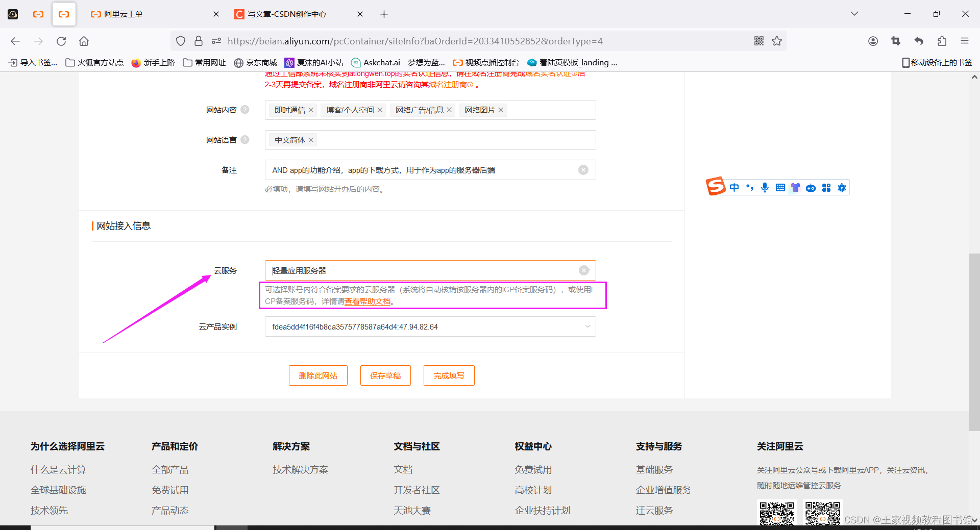This screenshot has width=980, height=530.
Task: Open the 云服务 combo box
Action: 430,271
